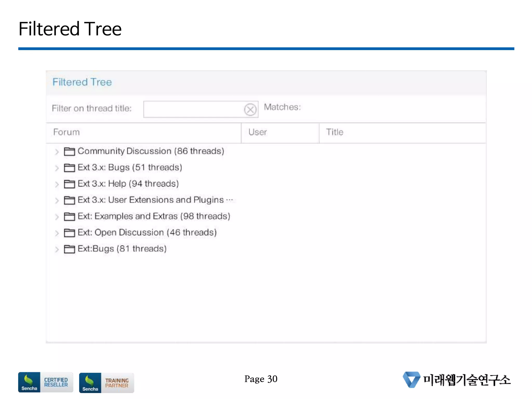The image size is (532, 399).
Task: Click the Sencha Certified Reseller badge
Action: tap(45, 382)
